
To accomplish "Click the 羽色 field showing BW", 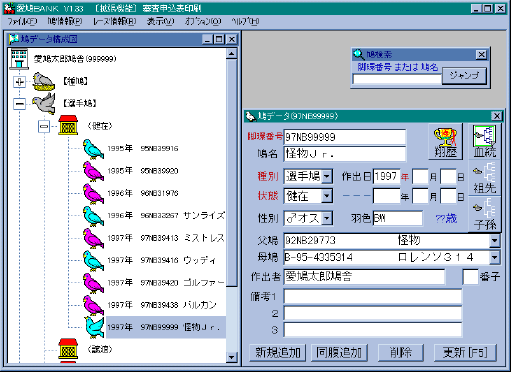I will tap(397, 218).
